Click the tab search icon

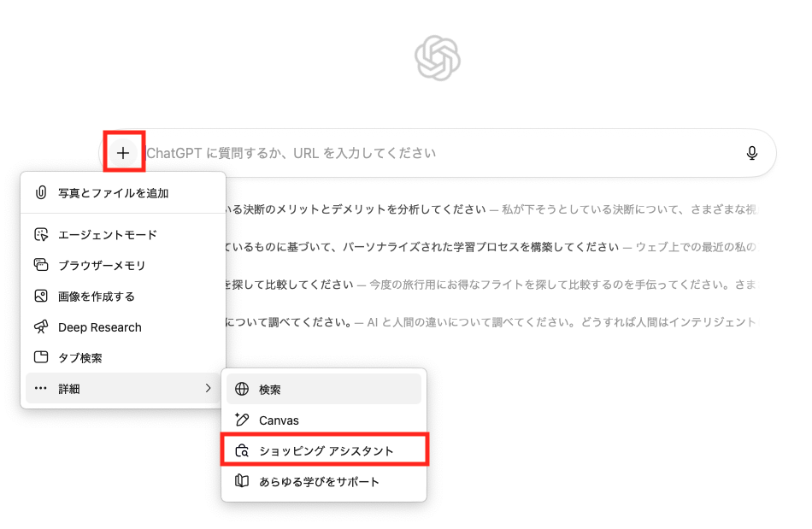point(40,358)
